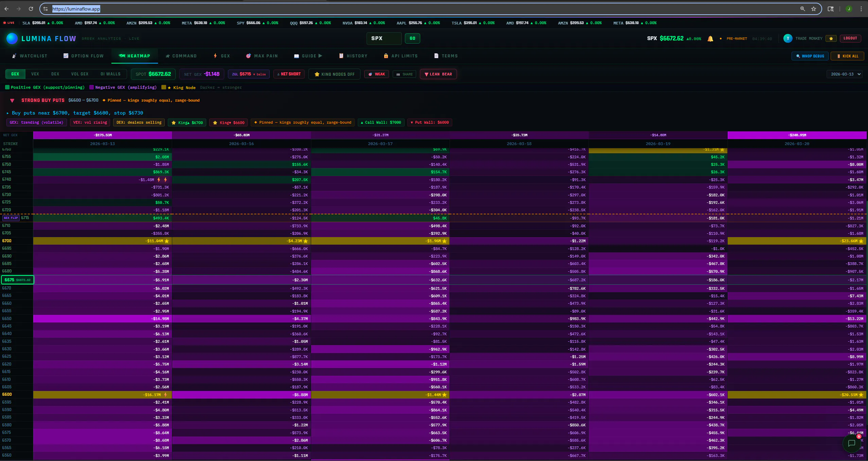Open the chat bubble widget
This screenshot has width=868, height=461.
[852, 443]
